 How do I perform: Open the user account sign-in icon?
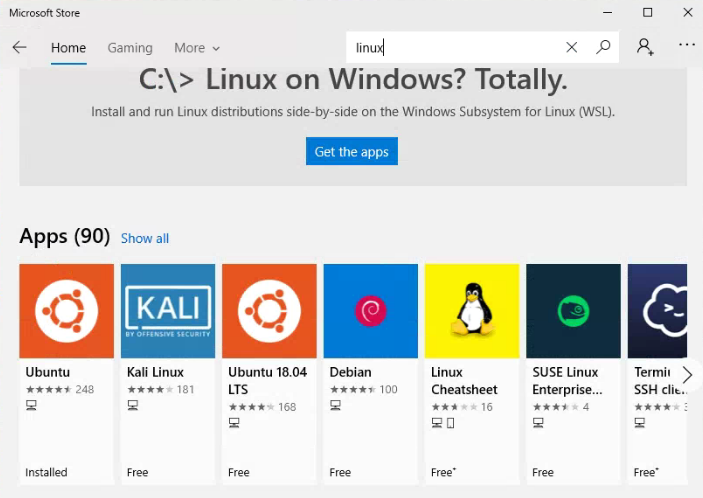click(x=645, y=47)
